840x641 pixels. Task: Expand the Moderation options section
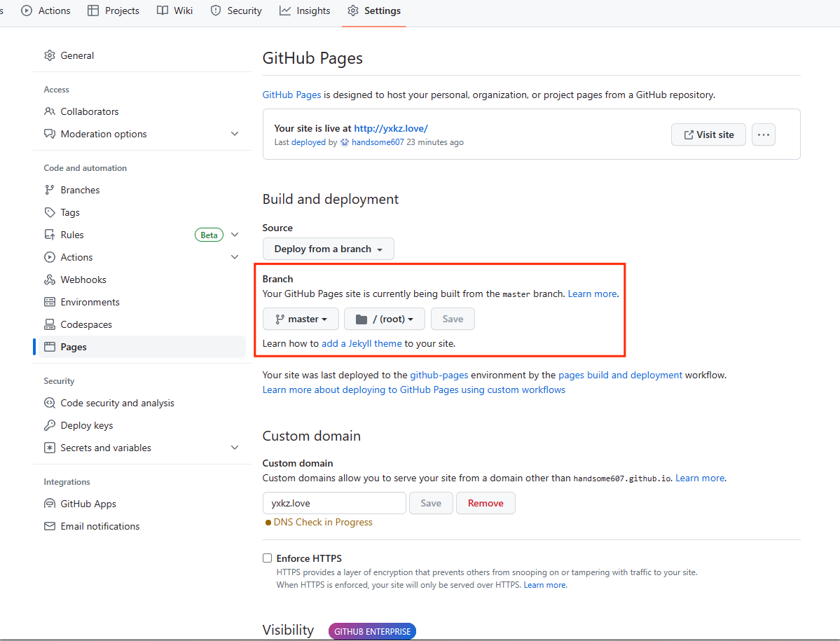(235, 134)
